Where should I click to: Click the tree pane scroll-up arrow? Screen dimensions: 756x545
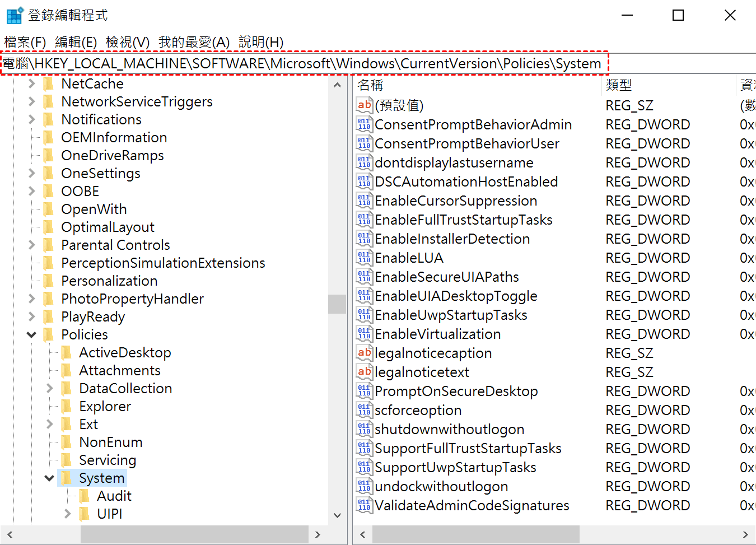point(337,85)
